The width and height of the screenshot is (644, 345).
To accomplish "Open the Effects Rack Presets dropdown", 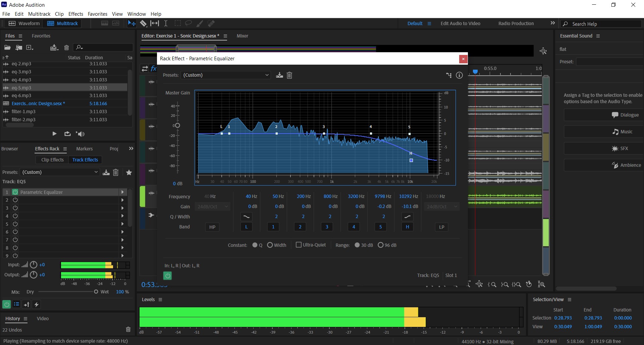I will coord(60,172).
